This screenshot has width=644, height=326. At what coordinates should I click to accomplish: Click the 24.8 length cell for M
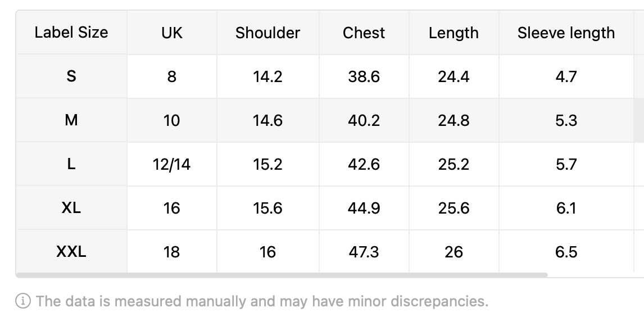(x=454, y=120)
